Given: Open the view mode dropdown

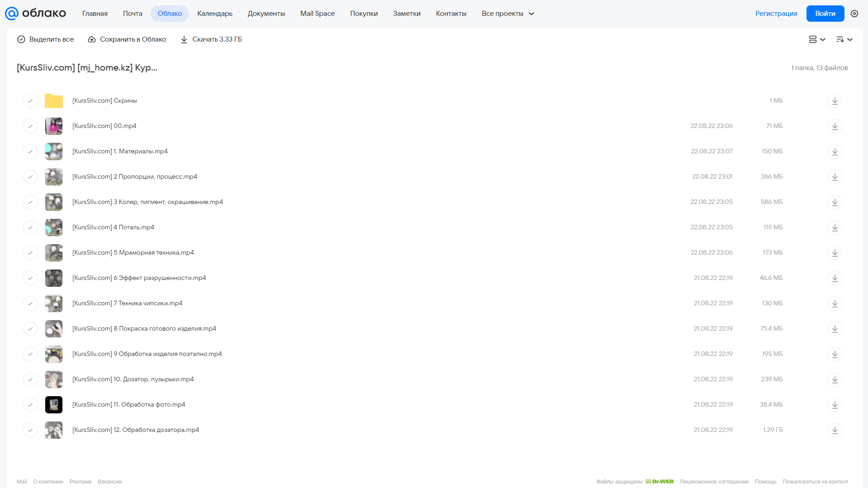Looking at the screenshot, I should pos(817,39).
